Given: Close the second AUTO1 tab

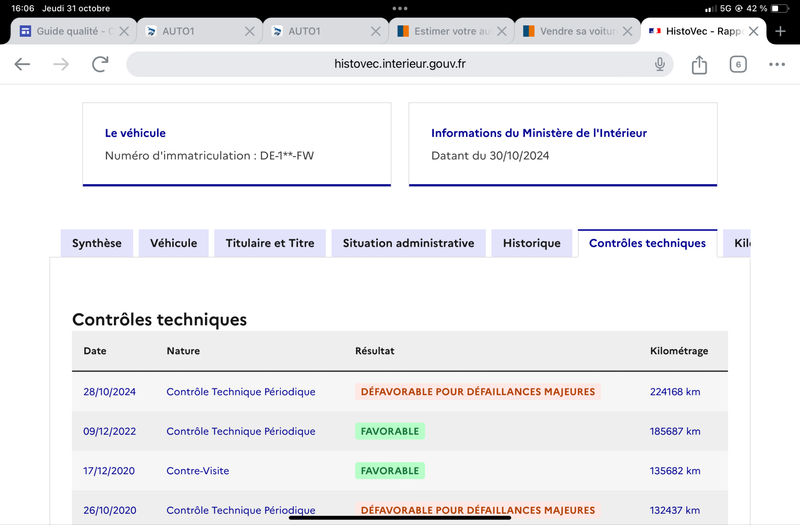Looking at the screenshot, I should pos(376,31).
